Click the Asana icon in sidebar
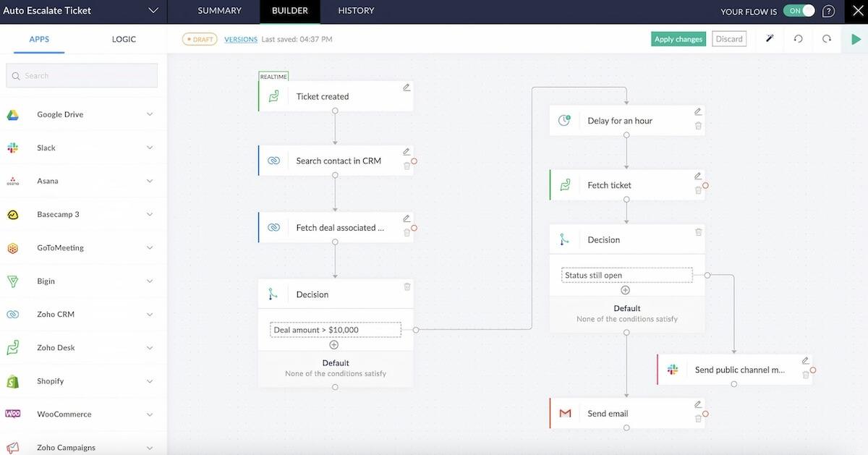Screen dimensions: 868x455 tap(13, 182)
